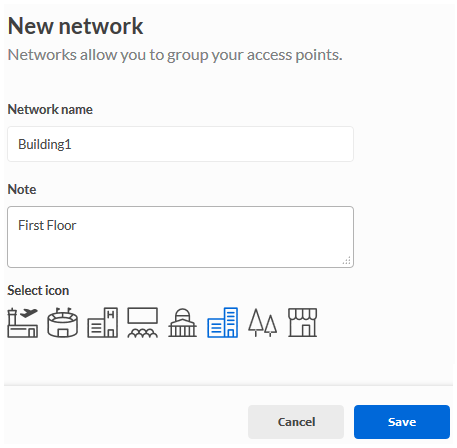457x448 pixels.
Task: Click the Building1 text in name field
Action: click(x=45, y=144)
